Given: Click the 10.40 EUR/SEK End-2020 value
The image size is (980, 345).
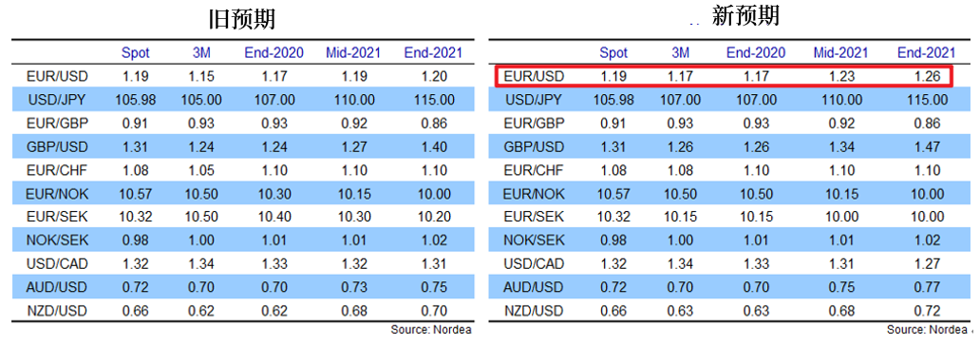Looking at the screenshot, I should [273, 217].
